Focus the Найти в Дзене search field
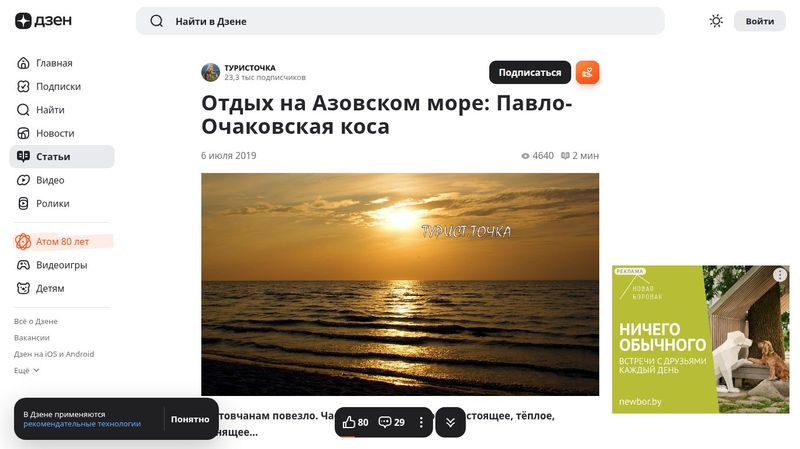 click(x=400, y=21)
